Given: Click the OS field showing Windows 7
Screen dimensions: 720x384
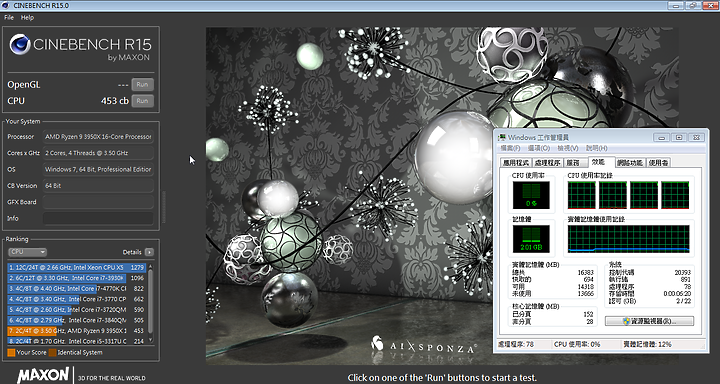Looking at the screenshot, I should click(98, 169).
